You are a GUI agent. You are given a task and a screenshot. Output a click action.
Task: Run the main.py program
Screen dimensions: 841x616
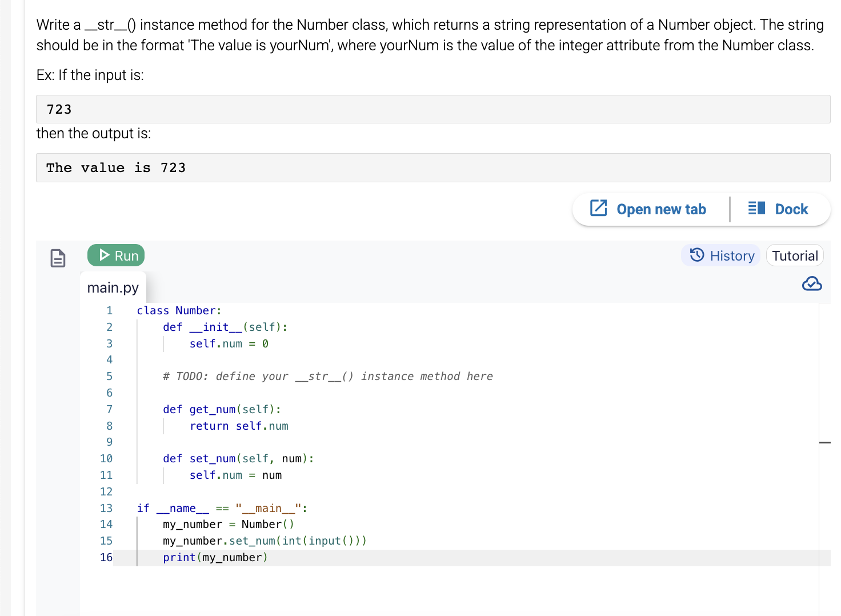tap(115, 255)
